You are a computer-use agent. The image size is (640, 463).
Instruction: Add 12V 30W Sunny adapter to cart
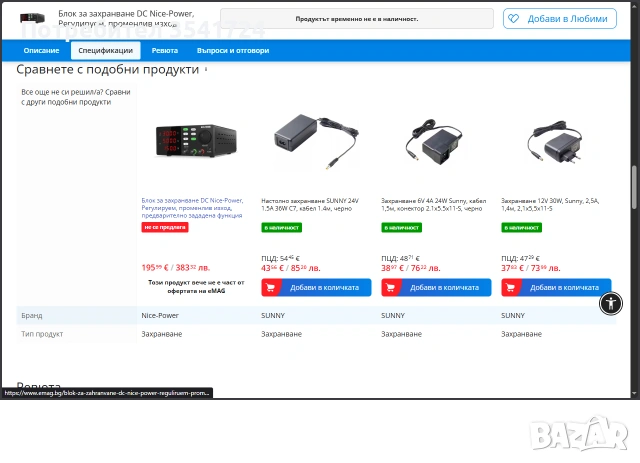(556, 287)
